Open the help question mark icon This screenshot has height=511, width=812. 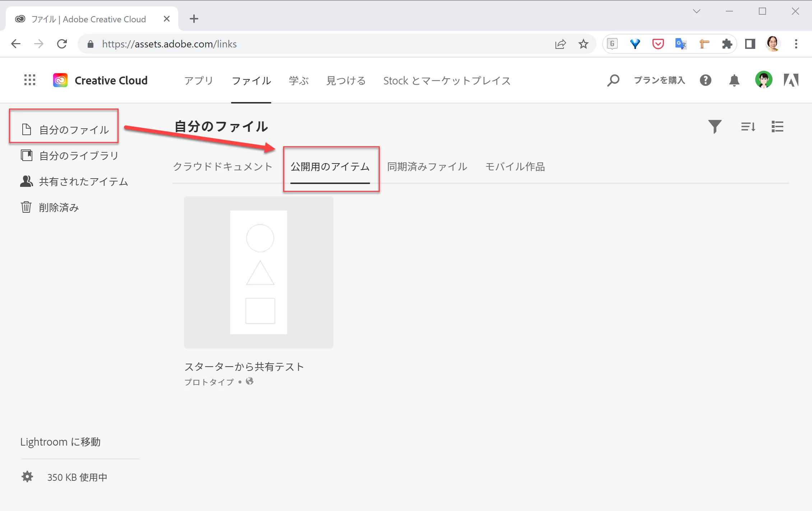(x=705, y=80)
